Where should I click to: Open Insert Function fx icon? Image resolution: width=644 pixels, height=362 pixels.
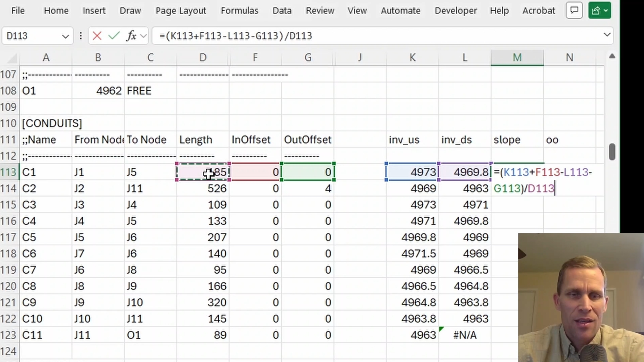[131, 36]
